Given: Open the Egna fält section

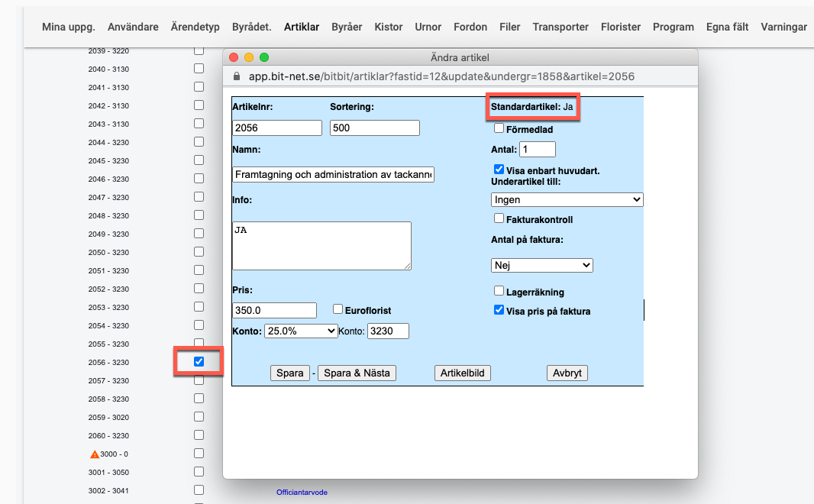Looking at the screenshot, I should (x=727, y=27).
